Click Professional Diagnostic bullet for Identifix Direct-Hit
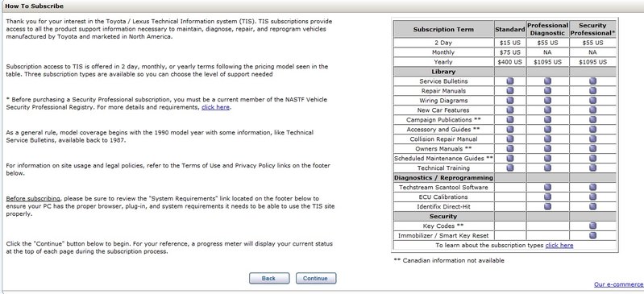The width and height of the screenshot is (644, 294). click(x=547, y=206)
